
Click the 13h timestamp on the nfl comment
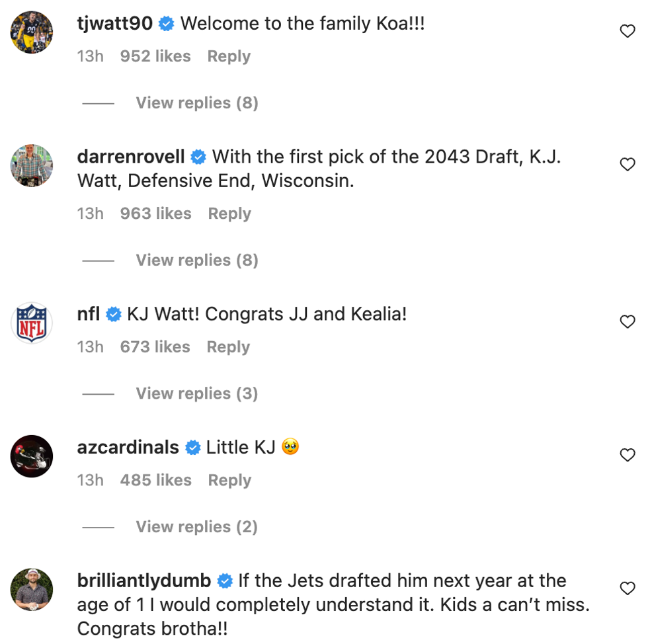(x=90, y=346)
